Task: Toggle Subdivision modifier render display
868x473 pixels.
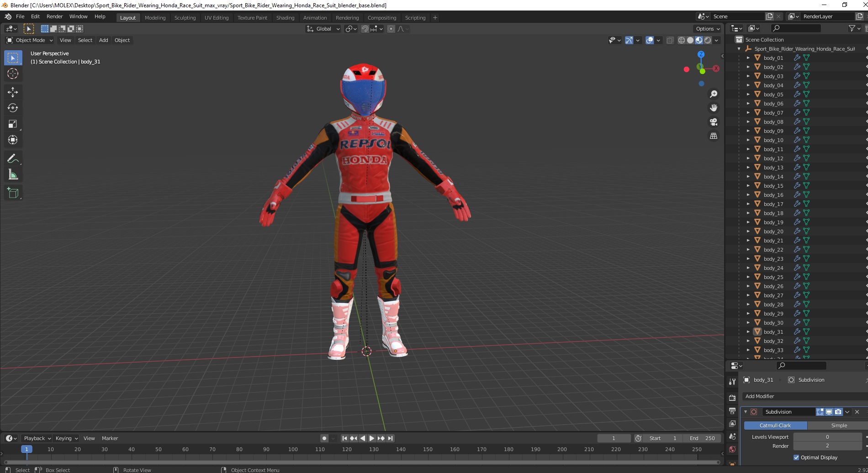Action: click(838, 412)
